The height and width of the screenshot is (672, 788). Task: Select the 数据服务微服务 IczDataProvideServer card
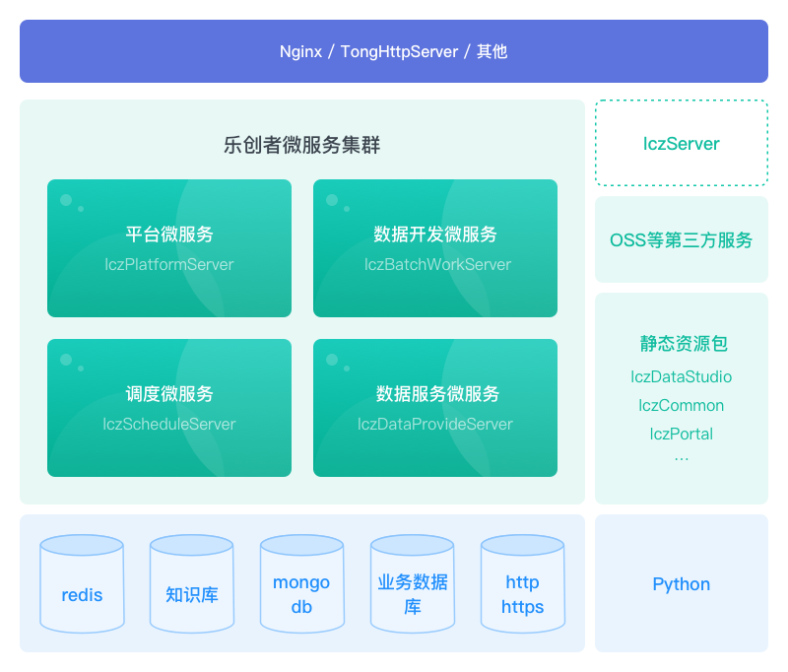[435, 408]
